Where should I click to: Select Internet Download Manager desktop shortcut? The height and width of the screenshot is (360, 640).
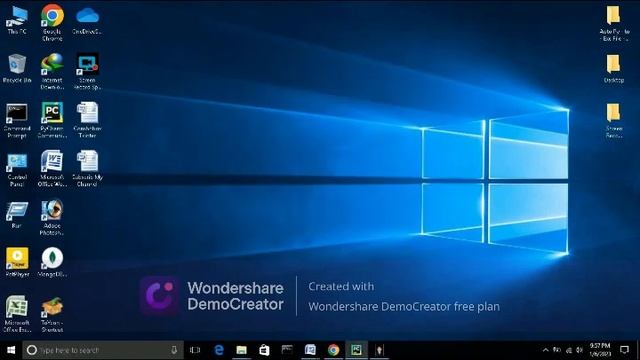pos(52,72)
